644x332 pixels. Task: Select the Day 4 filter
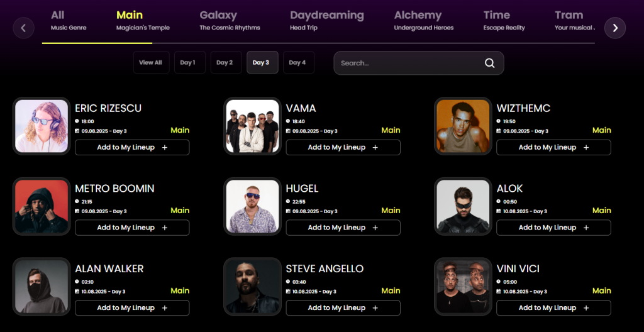pos(299,62)
